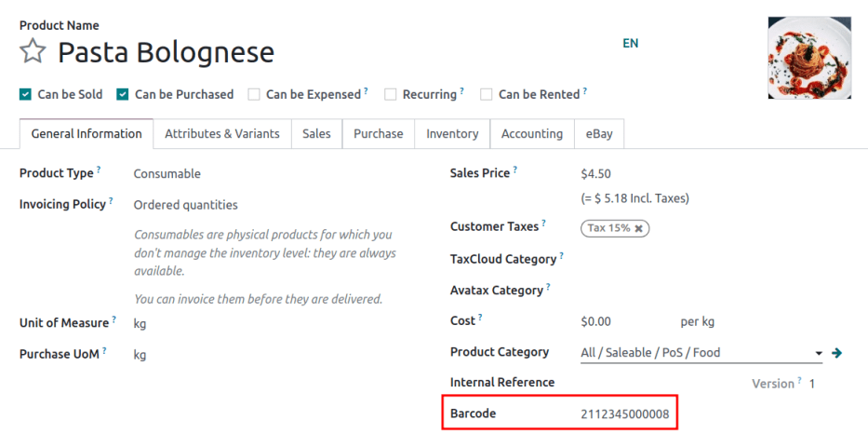Show help tooltip for Customer Taxes
868x434 pixels.
(x=544, y=224)
